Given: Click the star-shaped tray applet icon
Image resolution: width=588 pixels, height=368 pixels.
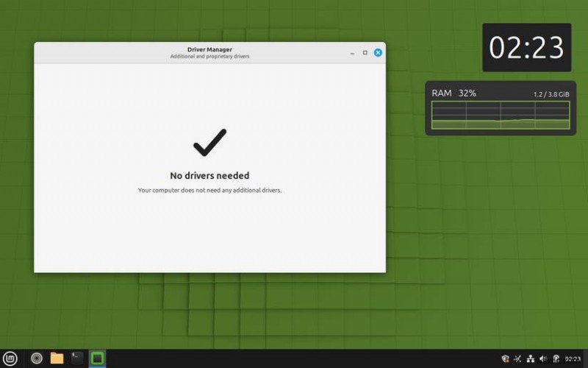Looking at the screenshot, I should tap(517, 359).
